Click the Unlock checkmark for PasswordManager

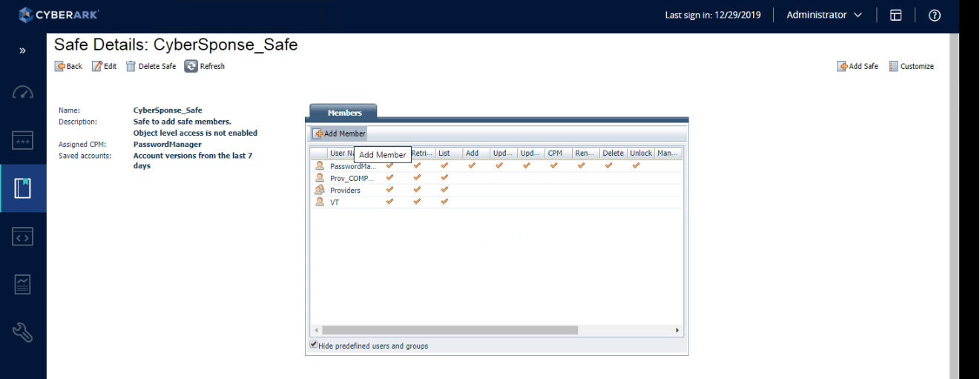(636, 166)
